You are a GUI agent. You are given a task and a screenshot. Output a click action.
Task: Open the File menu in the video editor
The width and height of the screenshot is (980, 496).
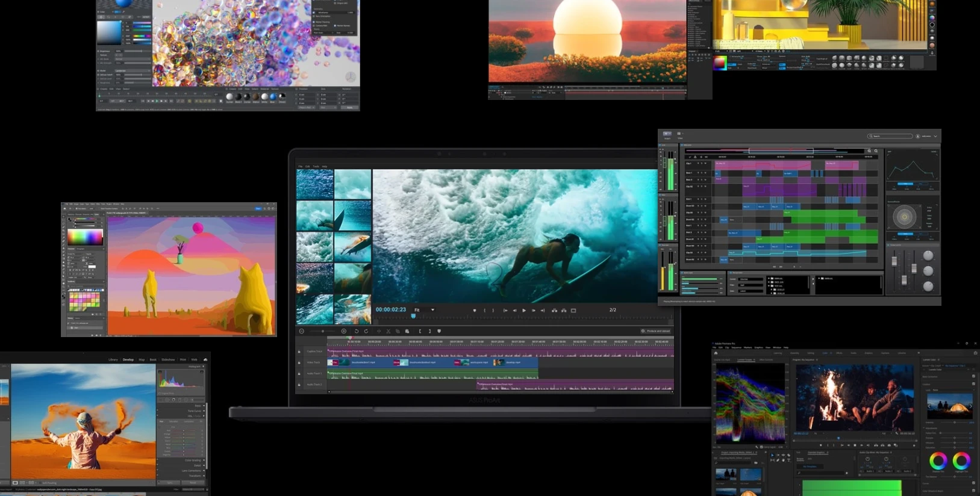pos(300,166)
